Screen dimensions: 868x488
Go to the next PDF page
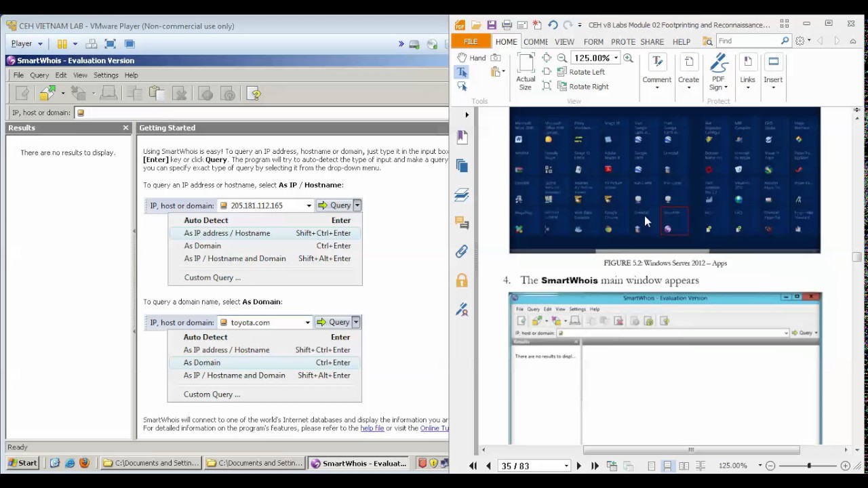tap(578, 466)
